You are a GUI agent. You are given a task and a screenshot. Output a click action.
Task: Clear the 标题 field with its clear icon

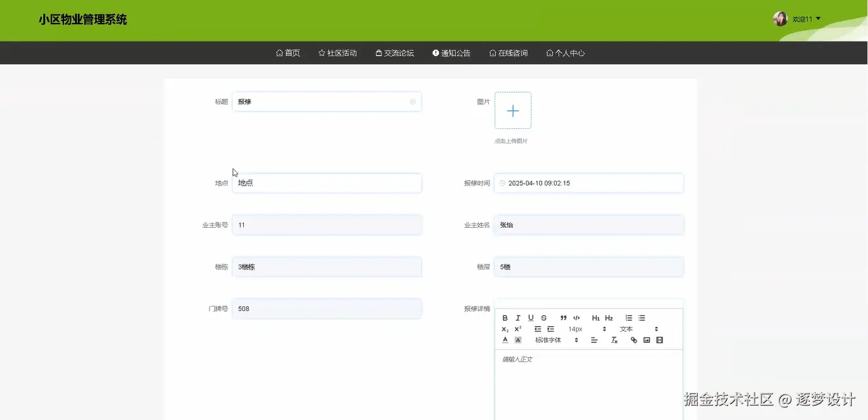tap(413, 102)
